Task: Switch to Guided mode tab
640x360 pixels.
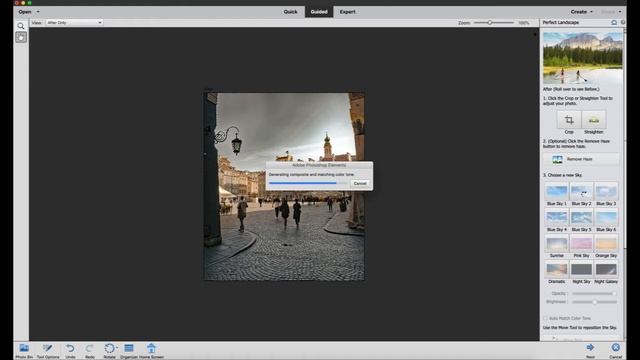Action: [x=319, y=12]
